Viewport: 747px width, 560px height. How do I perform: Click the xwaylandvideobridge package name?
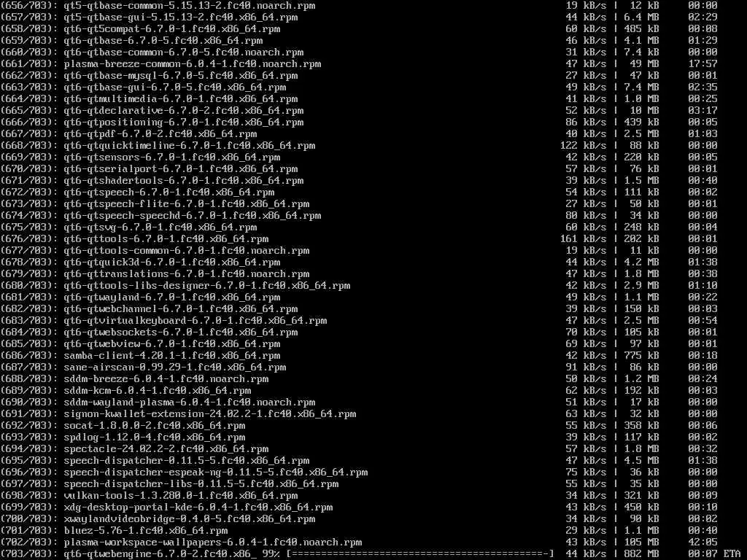[190, 519]
